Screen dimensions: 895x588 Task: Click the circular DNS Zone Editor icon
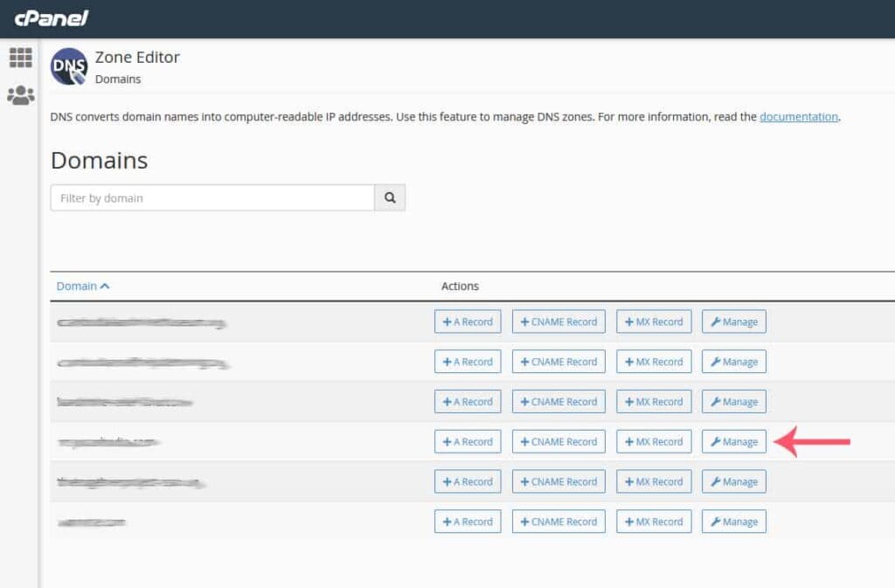pyautogui.click(x=68, y=66)
